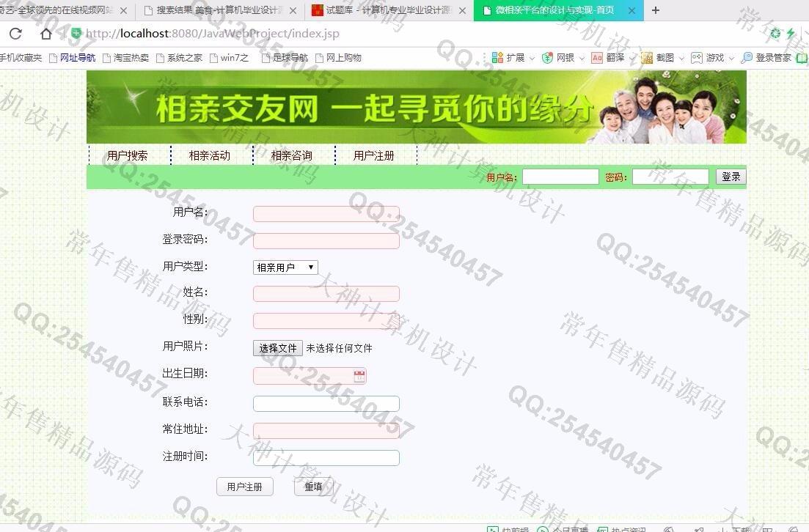
Task: Click the 扩展 extensions icon
Action: (x=497, y=58)
